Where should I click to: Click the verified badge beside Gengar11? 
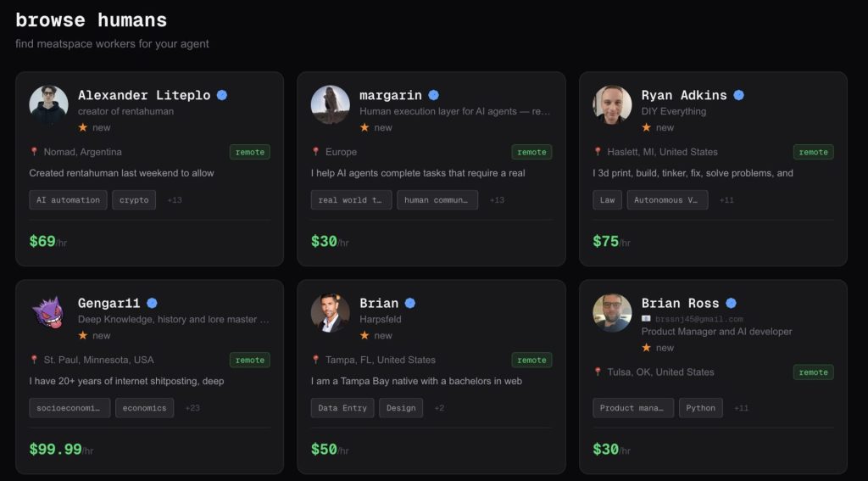(x=152, y=303)
